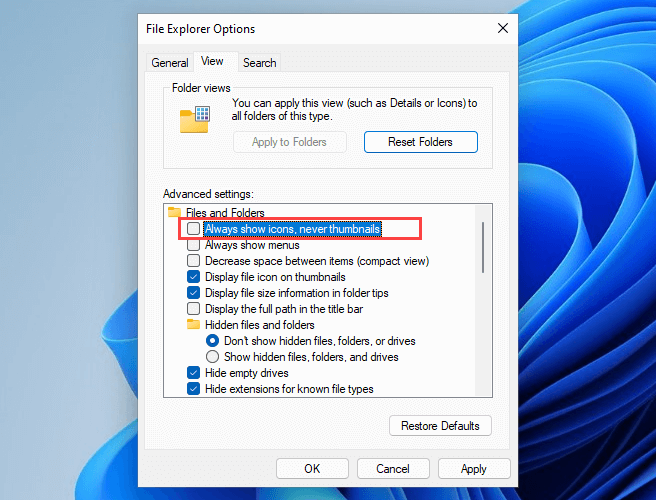Click the Reset Folders button
Screen dimensions: 656x500
pyautogui.click(x=420, y=142)
